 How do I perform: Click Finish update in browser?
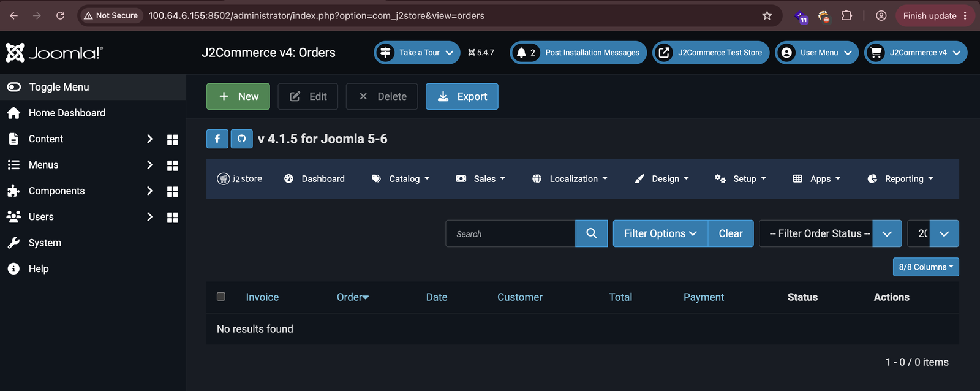click(935, 16)
